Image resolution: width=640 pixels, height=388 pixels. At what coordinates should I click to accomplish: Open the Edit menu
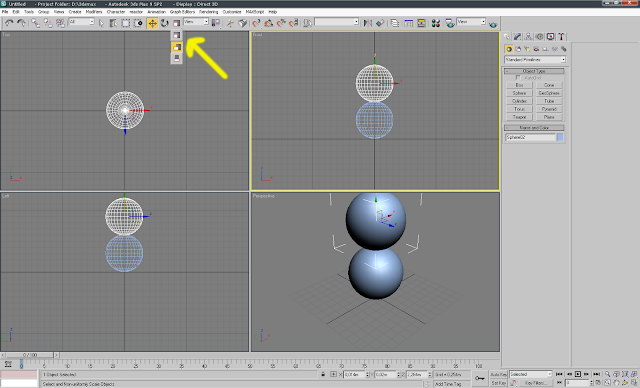point(16,12)
